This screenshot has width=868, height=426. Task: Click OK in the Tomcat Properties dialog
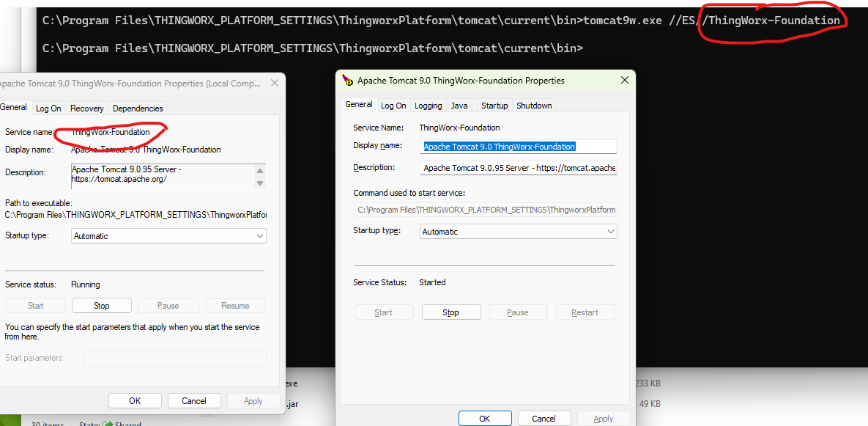(x=484, y=419)
